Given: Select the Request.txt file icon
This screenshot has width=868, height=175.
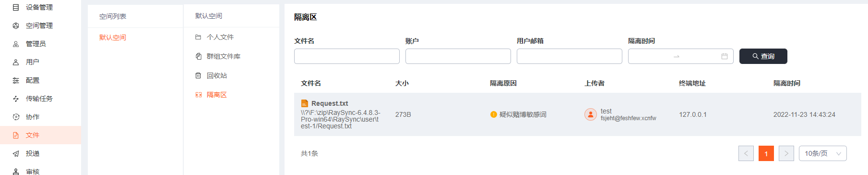Looking at the screenshot, I should 304,103.
